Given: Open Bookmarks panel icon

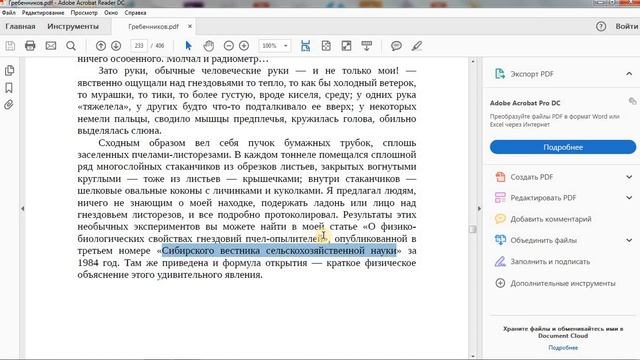Looking at the screenshot, I should (x=9, y=88).
